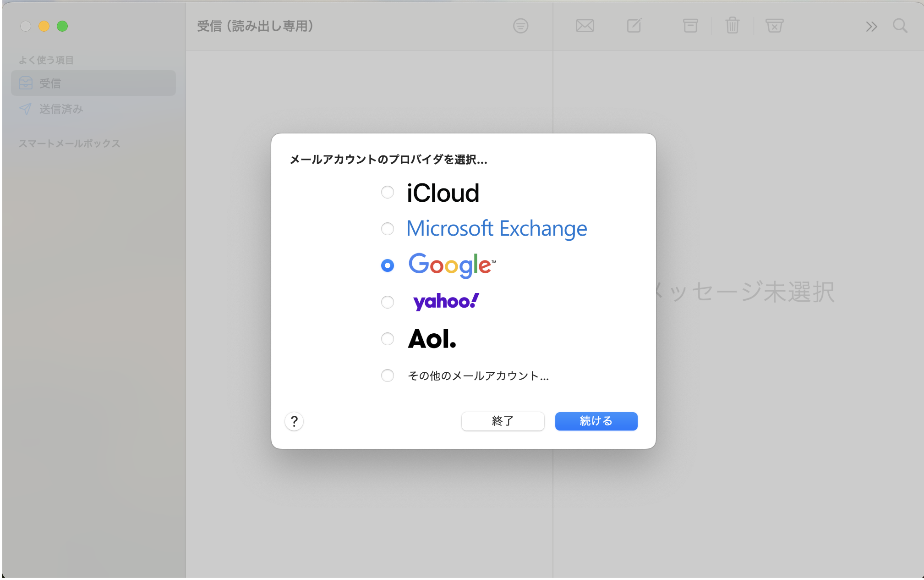Click the paper plane icon beside 送信済み

[x=25, y=109]
